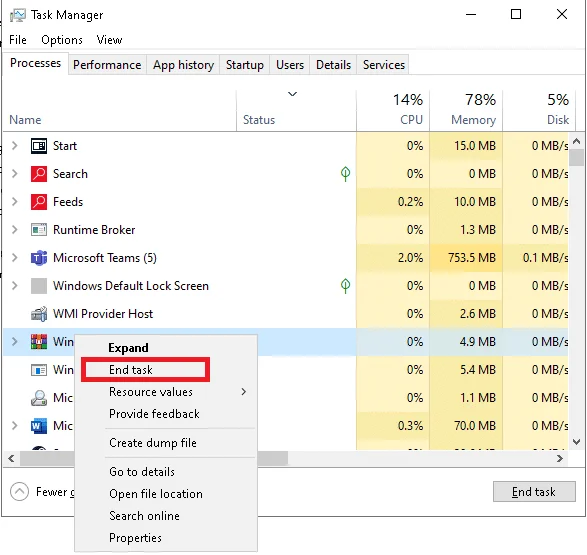The image size is (587, 555).
Task: Open the View menu
Action: 109,40
